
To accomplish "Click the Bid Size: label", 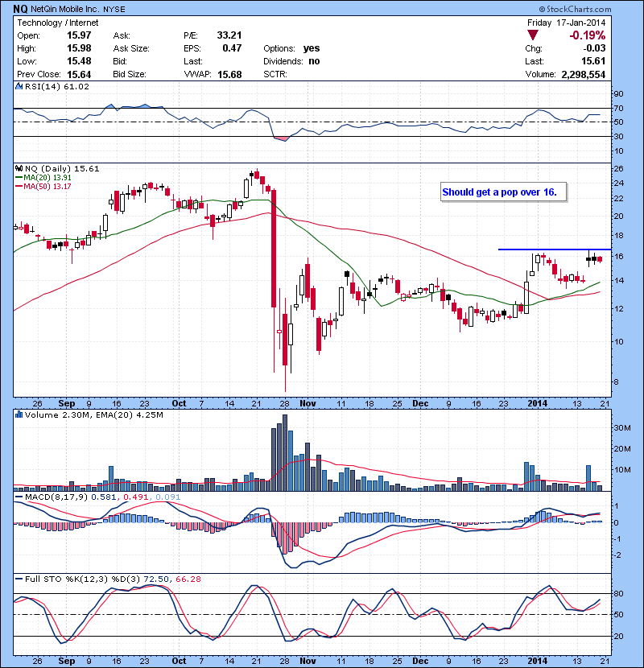I will pyautogui.click(x=130, y=75).
